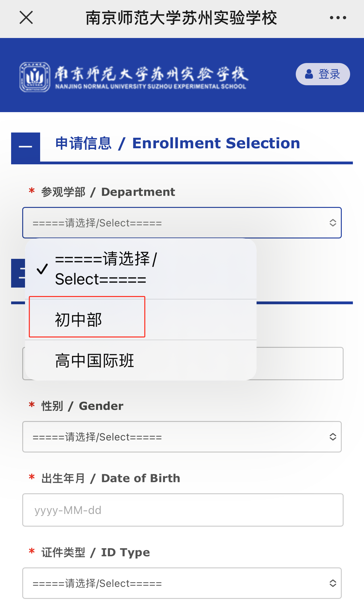Viewport: 364px width, 602px height.
Task: Open the Department select dropdown
Action: (173, 223)
